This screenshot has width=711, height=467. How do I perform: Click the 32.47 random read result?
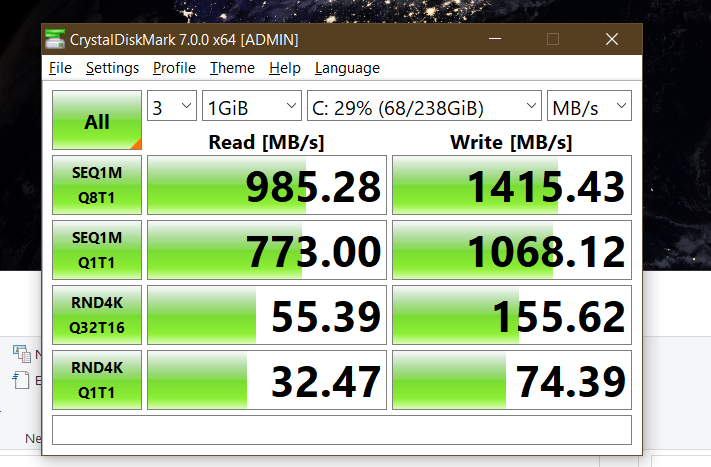click(267, 380)
